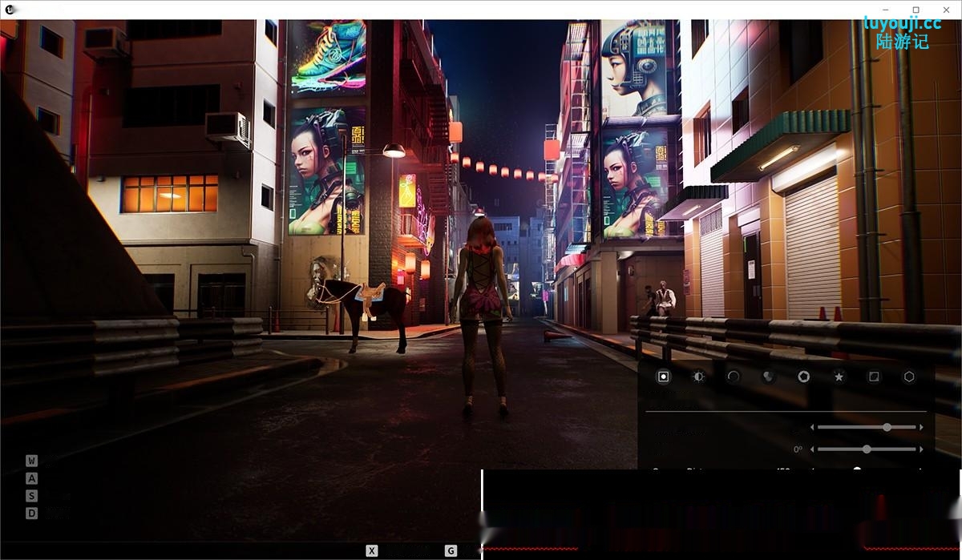Click the hollow circle ring icon

pyautogui.click(x=733, y=377)
